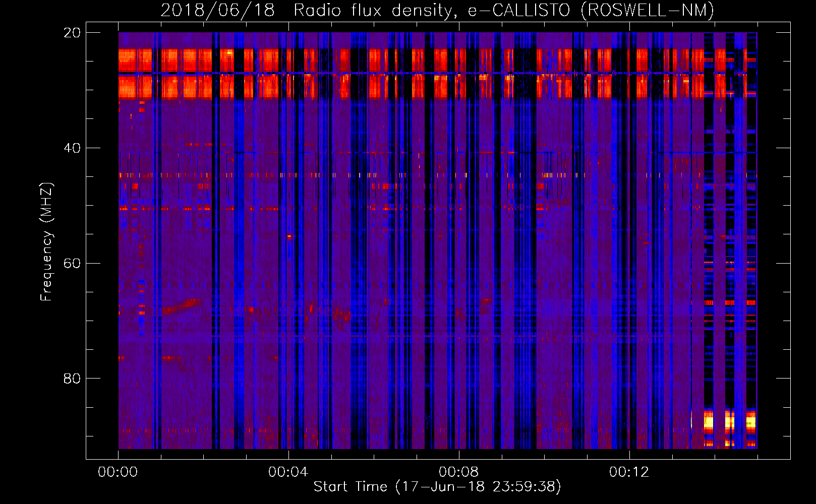Viewport: 816px width, 504px height.
Task: Click the plot title '2018/06/18 Radio flux density'
Action: tap(307, 10)
